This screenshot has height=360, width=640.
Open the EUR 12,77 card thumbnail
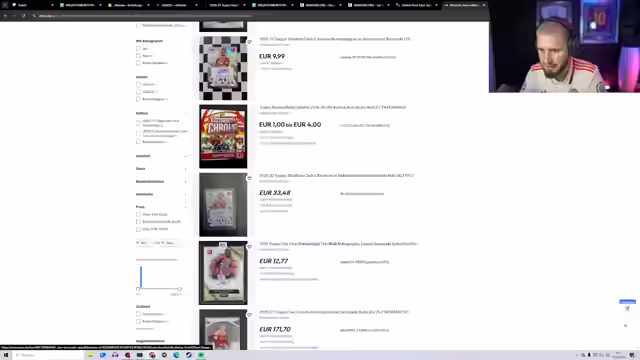tap(223, 273)
